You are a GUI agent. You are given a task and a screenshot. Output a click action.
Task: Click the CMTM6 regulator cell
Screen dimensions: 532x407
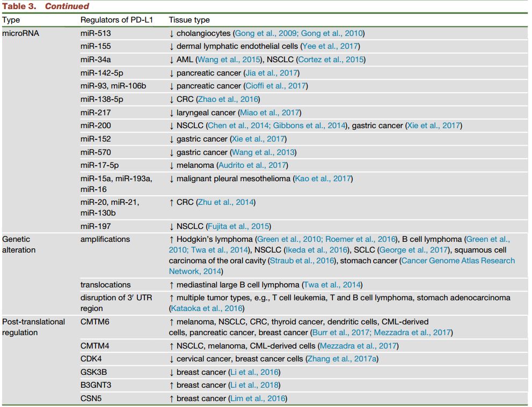tap(95, 322)
